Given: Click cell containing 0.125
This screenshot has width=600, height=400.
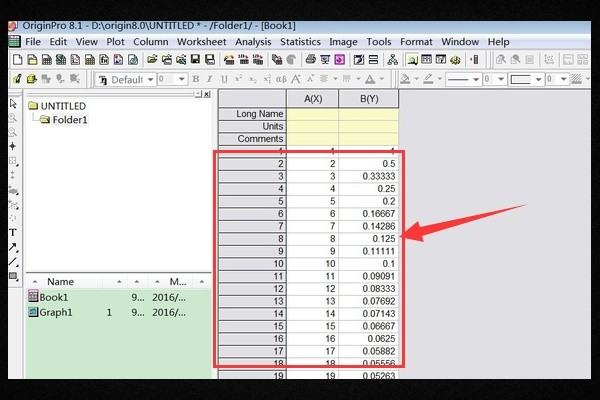Looking at the screenshot, I should 369,239.
